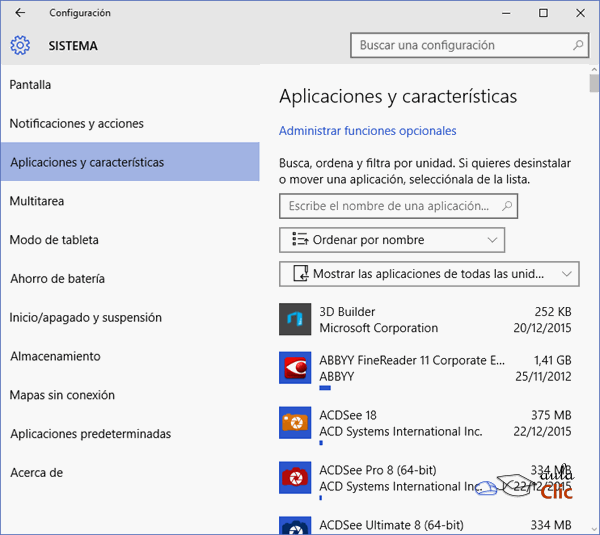Click 'Administrar funciones opcionales' link
This screenshot has width=600, height=535.
(367, 131)
